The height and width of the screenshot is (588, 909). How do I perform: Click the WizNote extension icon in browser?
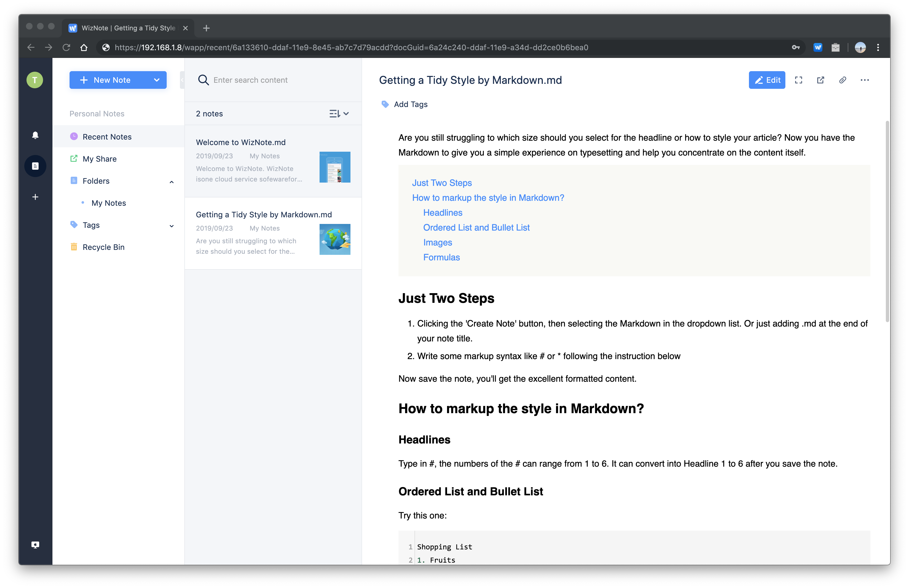pyautogui.click(x=818, y=47)
